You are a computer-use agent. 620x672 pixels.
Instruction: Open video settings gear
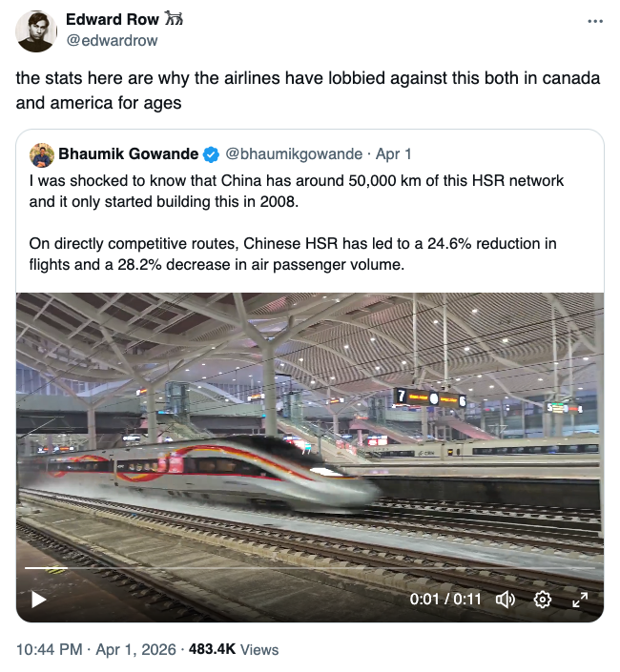click(x=543, y=600)
